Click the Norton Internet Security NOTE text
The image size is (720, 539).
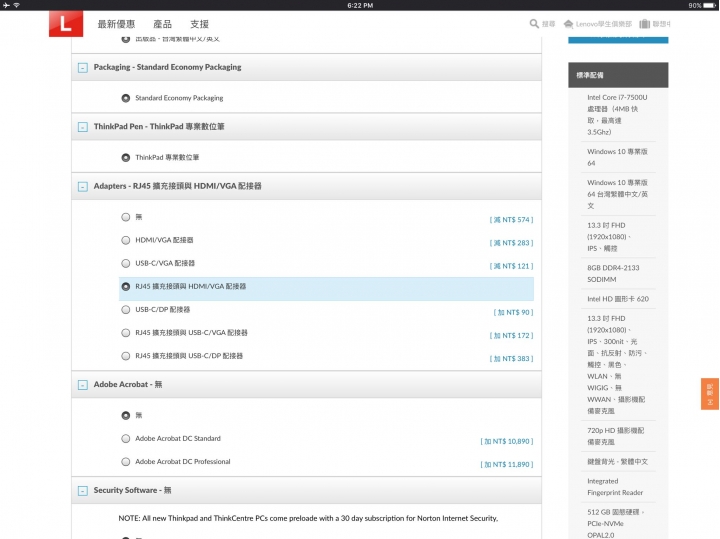[x=308, y=518]
